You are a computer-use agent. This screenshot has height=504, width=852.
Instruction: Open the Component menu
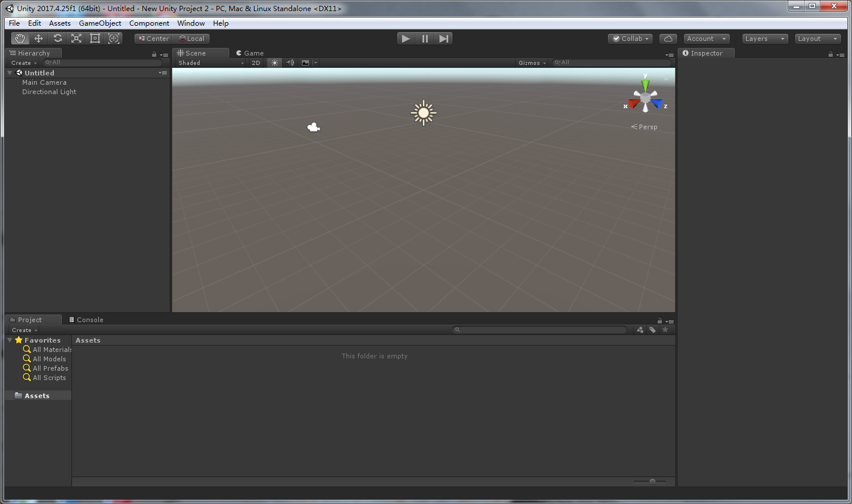(x=149, y=23)
